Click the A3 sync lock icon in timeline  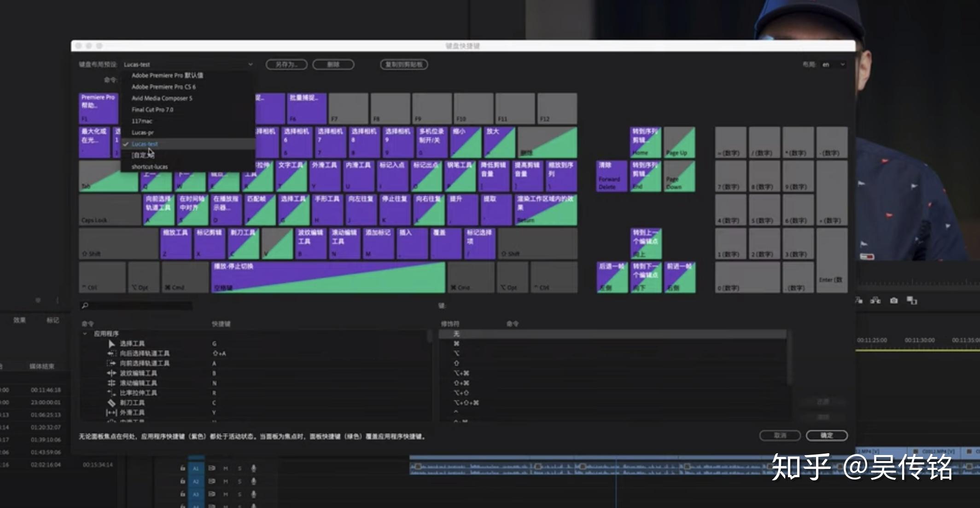click(212, 494)
